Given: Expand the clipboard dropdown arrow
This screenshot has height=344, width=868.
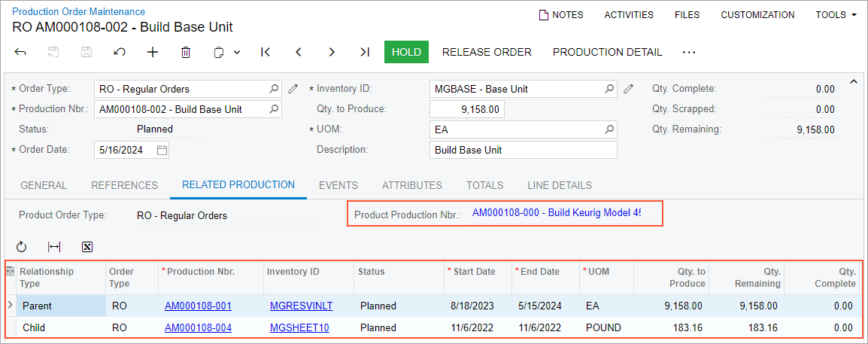Looking at the screenshot, I should click(x=237, y=52).
